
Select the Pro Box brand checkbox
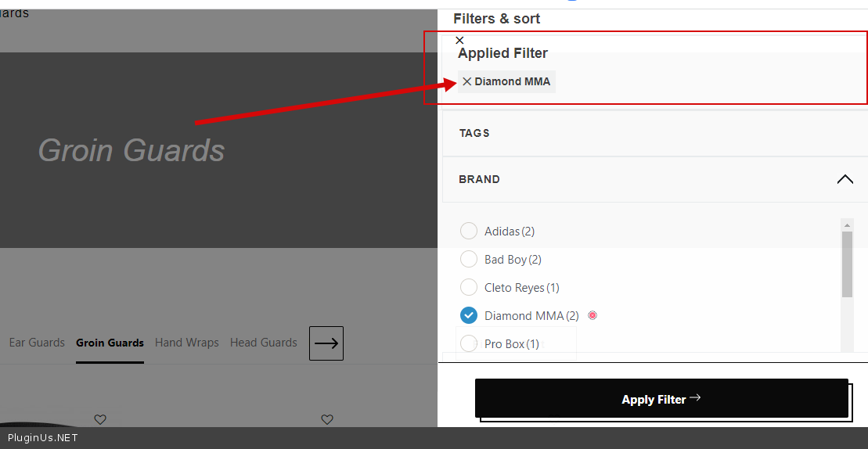point(469,343)
